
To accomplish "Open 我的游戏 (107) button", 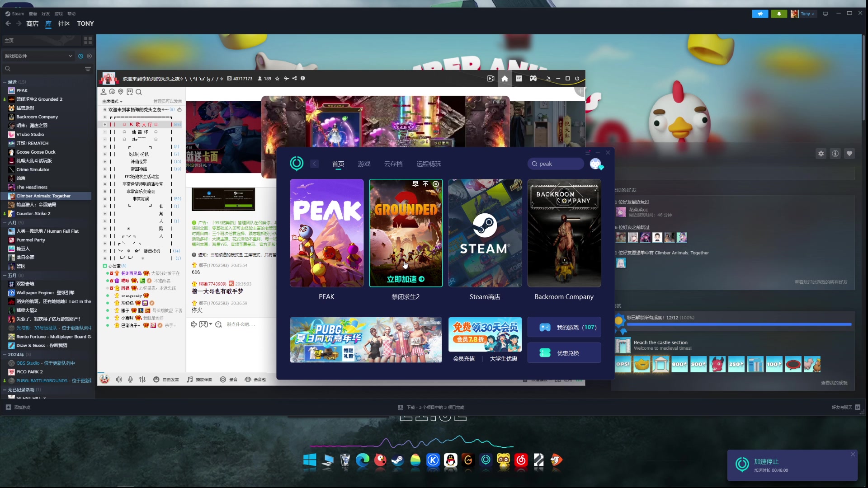I will click(x=564, y=327).
